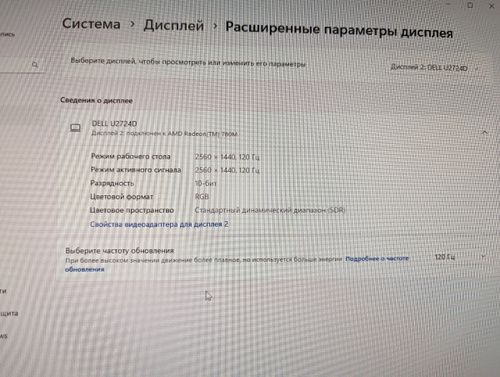The height and width of the screenshot is (377, 500).
Task: Select the 'Разрядность' label
Action: pyautogui.click(x=112, y=183)
